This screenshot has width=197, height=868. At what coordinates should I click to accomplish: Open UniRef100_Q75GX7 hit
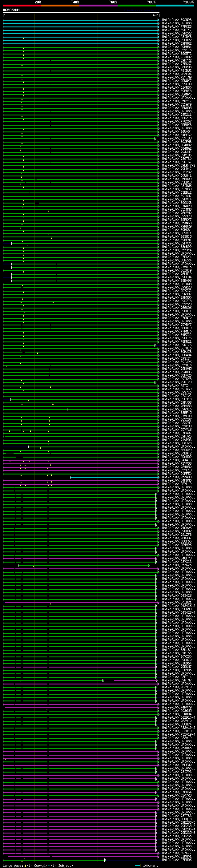point(177,64)
